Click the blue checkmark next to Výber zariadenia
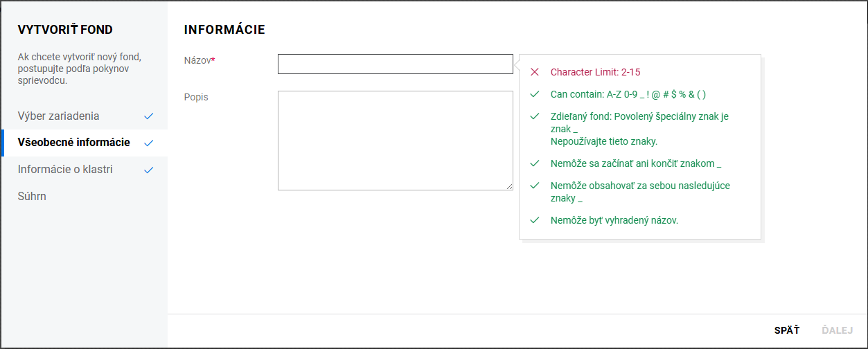Screen dimensions: 868x349 (148, 116)
